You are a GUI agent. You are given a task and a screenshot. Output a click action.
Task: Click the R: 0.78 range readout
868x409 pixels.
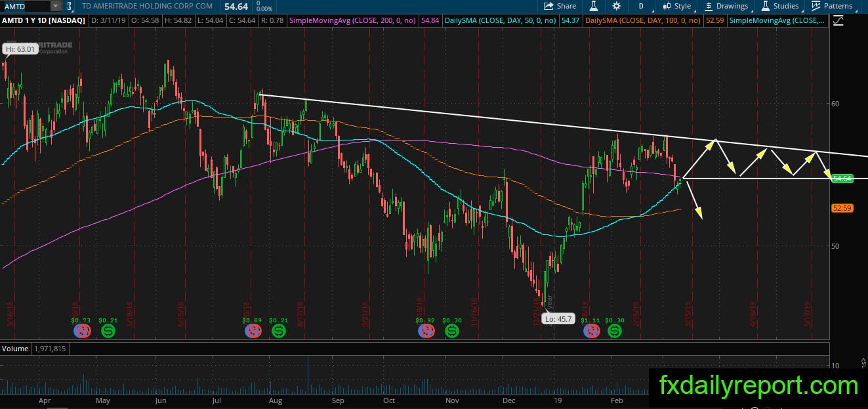[272, 21]
